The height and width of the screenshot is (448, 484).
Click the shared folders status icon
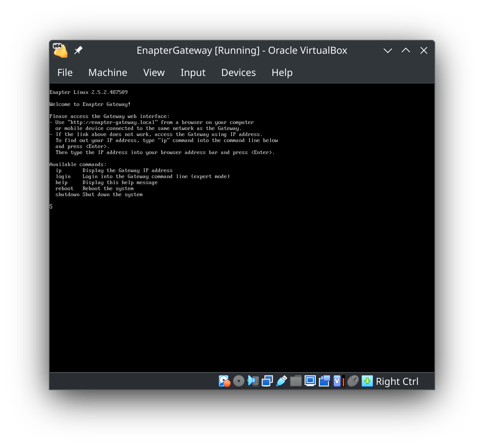(x=296, y=381)
